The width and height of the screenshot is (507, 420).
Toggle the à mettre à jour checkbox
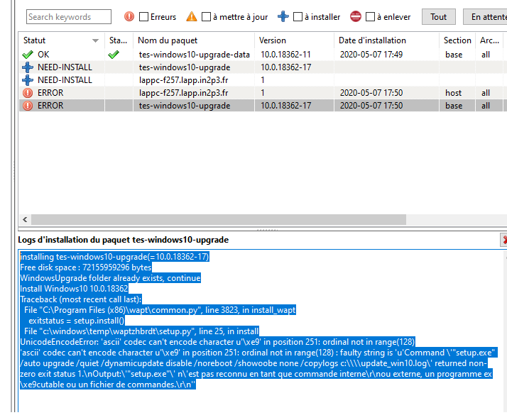pos(206,17)
